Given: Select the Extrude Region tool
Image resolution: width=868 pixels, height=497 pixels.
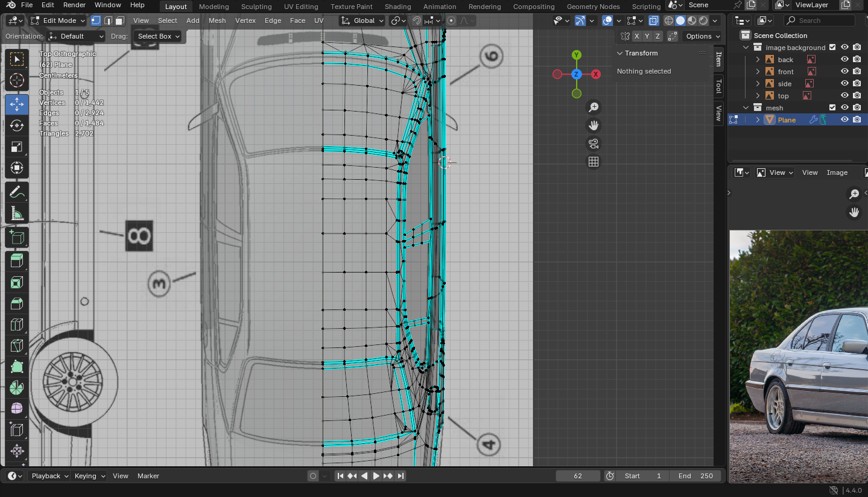Looking at the screenshot, I should click(17, 261).
